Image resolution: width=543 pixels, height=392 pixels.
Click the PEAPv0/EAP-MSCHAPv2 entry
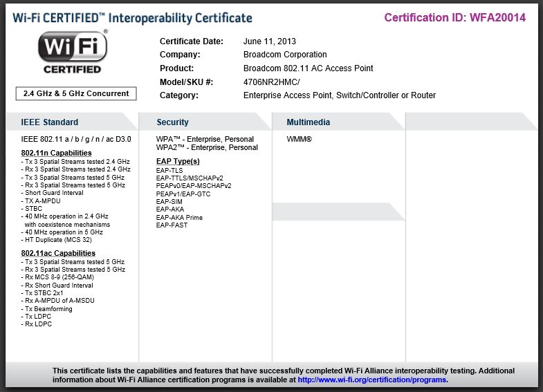[x=194, y=186]
